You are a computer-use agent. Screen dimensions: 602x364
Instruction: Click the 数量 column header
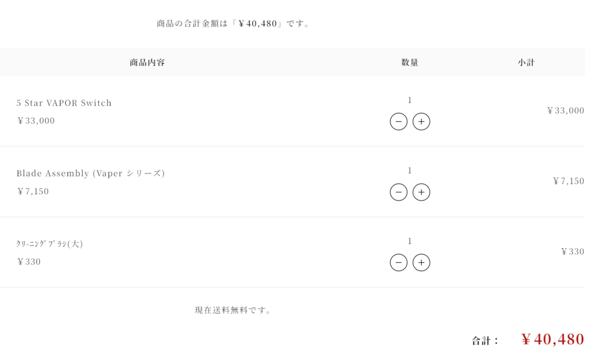point(410,62)
